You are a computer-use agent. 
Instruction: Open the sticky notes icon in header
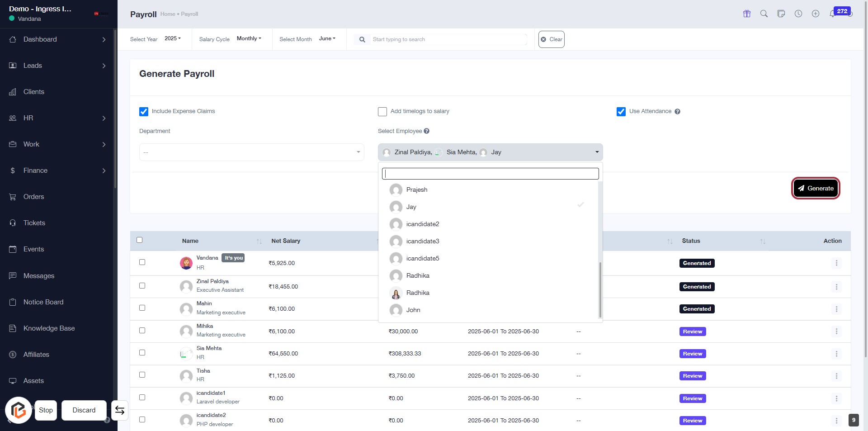(x=781, y=14)
